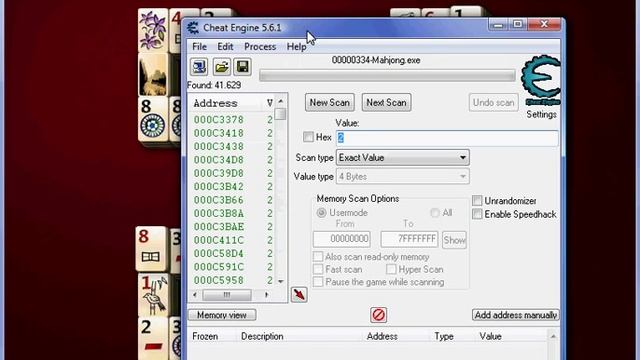Open the process list icon

tap(199, 67)
